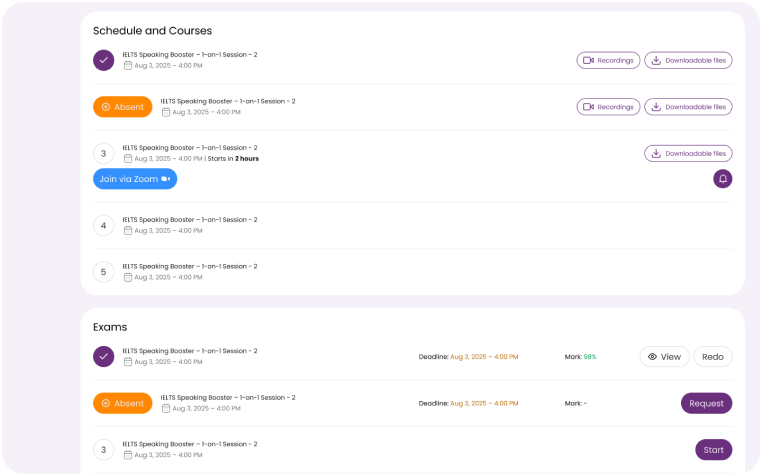Download files for session 3
The width and height of the screenshot is (762, 476).
[688, 153]
